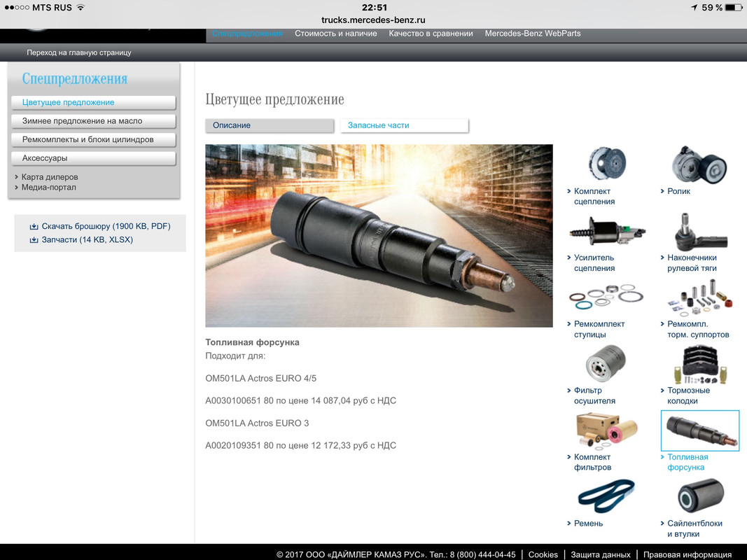Viewport: 747px width, 560px height.
Task: Click the brochure download icon
Action: 34,226
